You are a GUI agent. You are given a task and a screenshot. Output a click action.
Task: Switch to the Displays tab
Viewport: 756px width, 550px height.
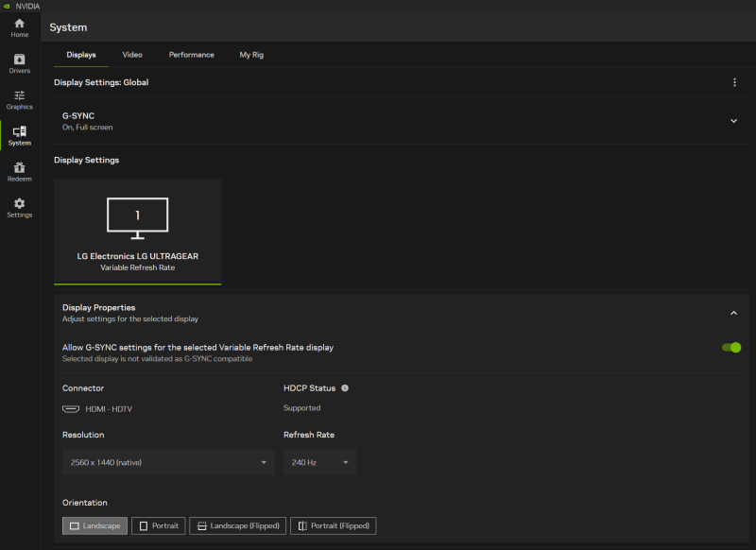[x=81, y=55]
